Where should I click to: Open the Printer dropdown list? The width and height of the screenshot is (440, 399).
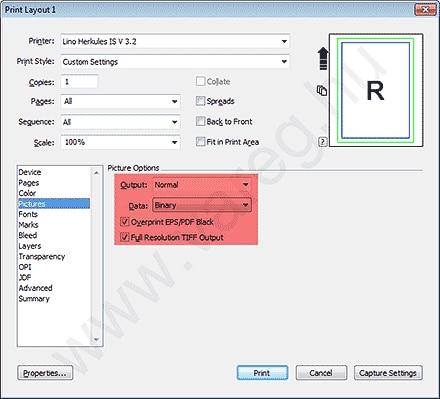coord(175,42)
